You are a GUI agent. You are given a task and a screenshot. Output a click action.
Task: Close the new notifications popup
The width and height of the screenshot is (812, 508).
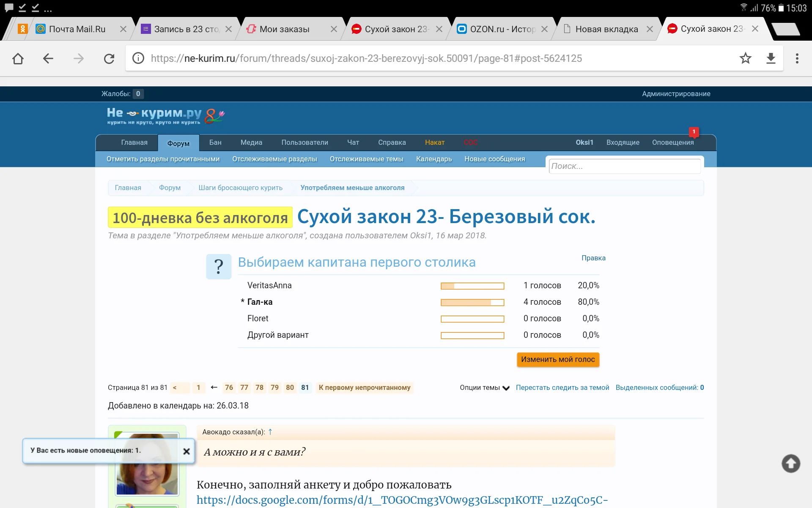(x=187, y=451)
